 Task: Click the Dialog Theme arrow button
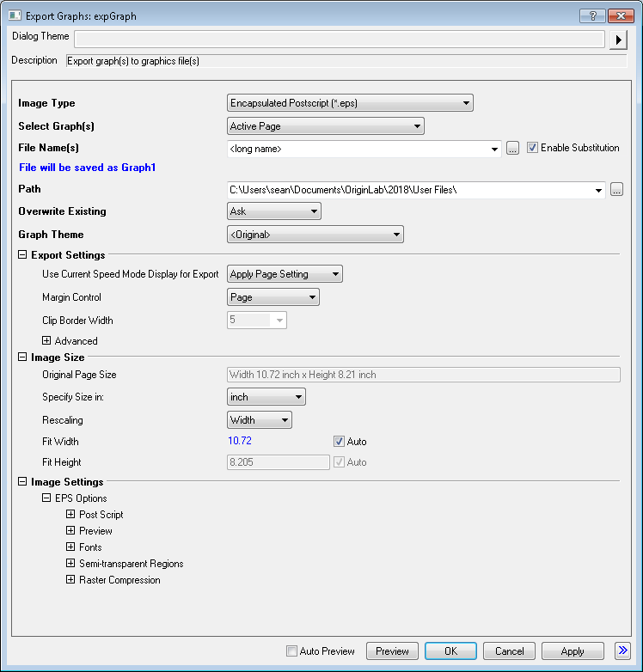[x=617, y=40]
